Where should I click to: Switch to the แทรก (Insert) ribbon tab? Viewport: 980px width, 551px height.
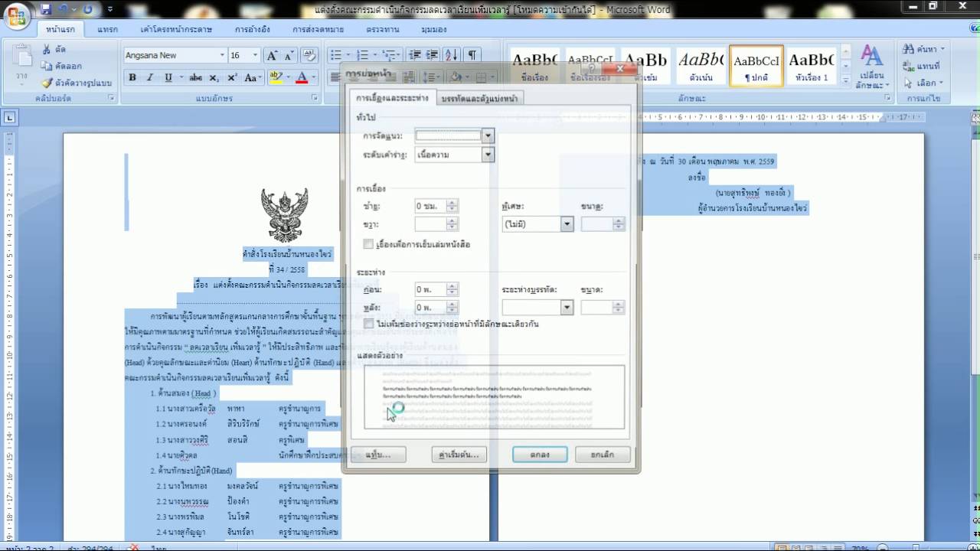coord(108,29)
